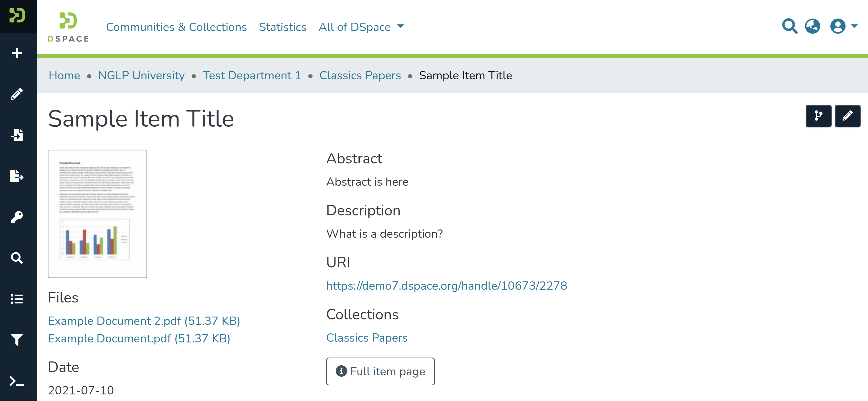Image resolution: width=868 pixels, height=401 pixels.
Task: Click the Full item page button
Action: pos(380,371)
